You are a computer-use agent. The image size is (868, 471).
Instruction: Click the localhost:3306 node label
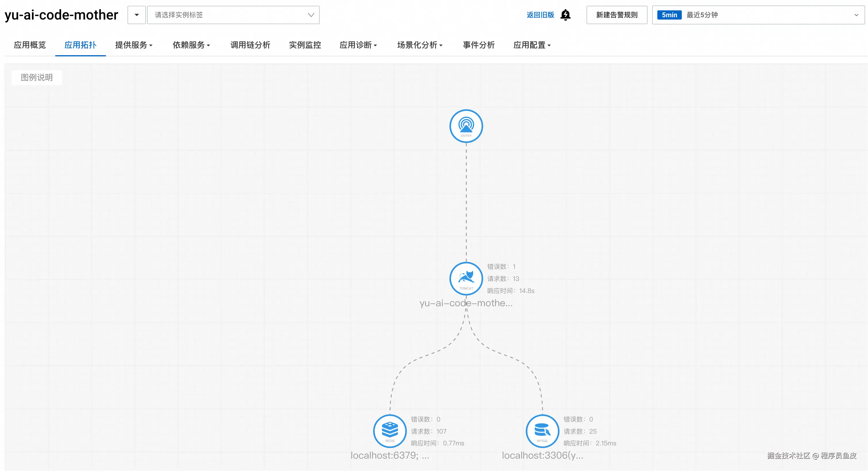(x=542, y=455)
